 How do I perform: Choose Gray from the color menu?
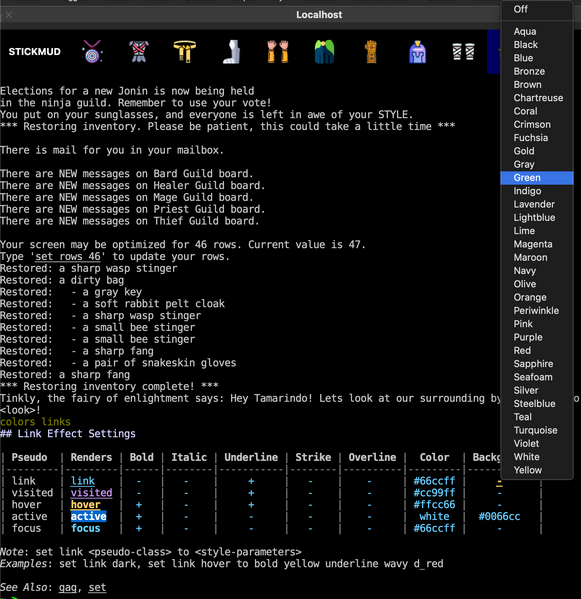[x=537, y=164]
